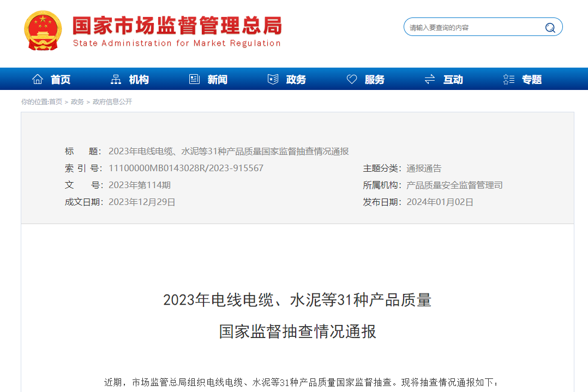The height and width of the screenshot is (392, 588).
Task: Open the 专题 navigation item
Action: [x=531, y=80]
